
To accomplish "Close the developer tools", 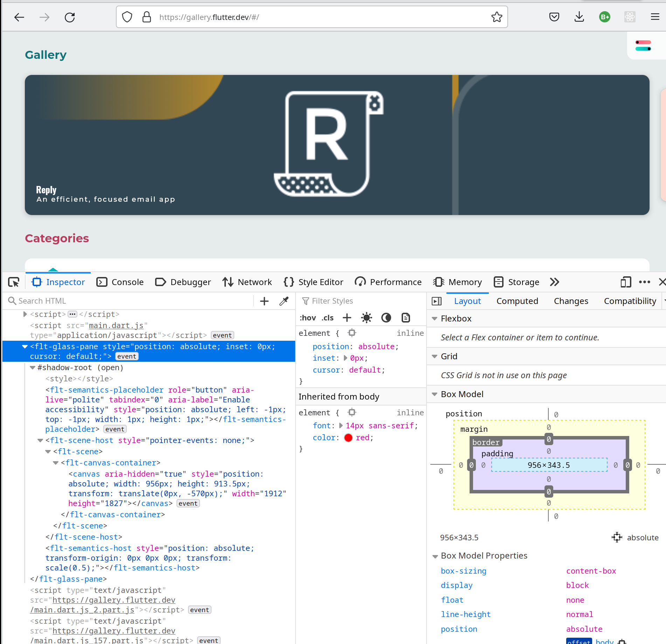I will click(662, 282).
